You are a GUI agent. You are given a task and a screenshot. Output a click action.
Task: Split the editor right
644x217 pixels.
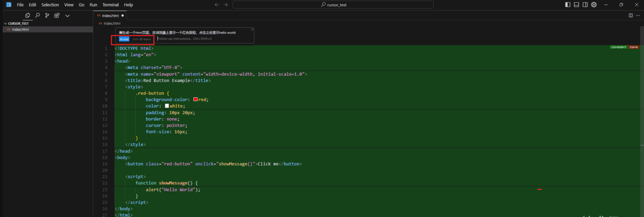(x=630, y=16)
